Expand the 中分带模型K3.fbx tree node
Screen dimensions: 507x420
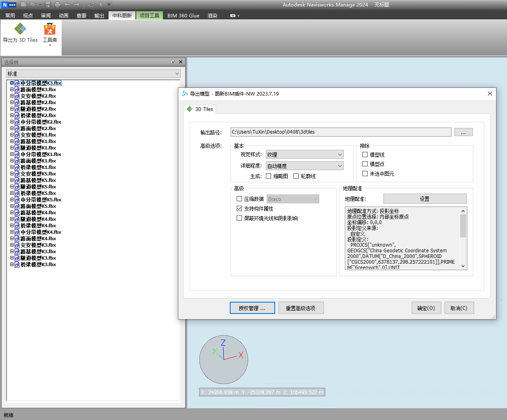12,83
